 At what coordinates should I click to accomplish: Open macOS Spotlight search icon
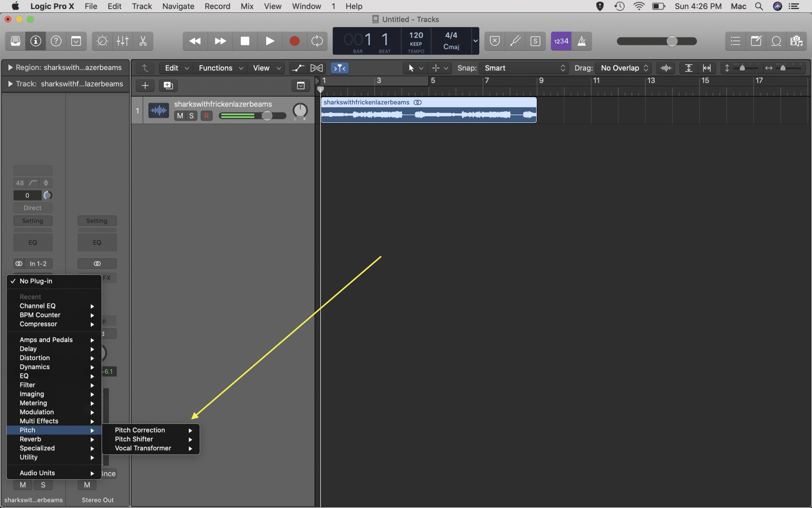(759, 6)
